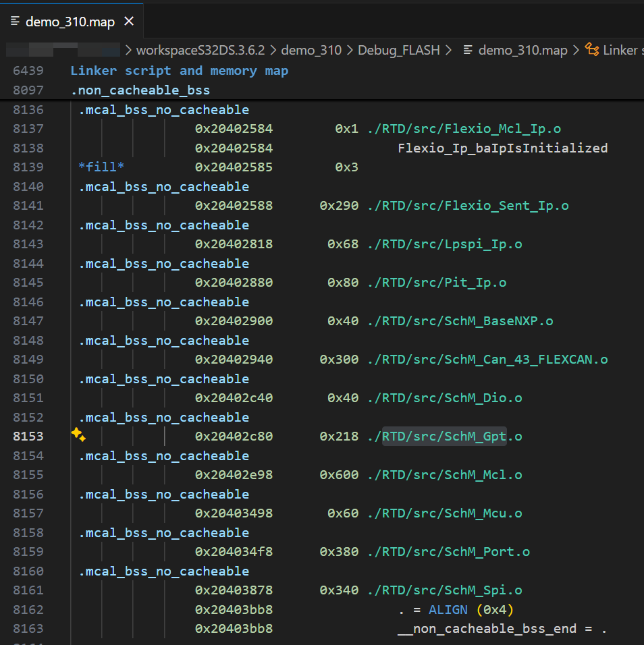Click the file icon in demo_310.map breadcrumb

[x=468, y=50]
